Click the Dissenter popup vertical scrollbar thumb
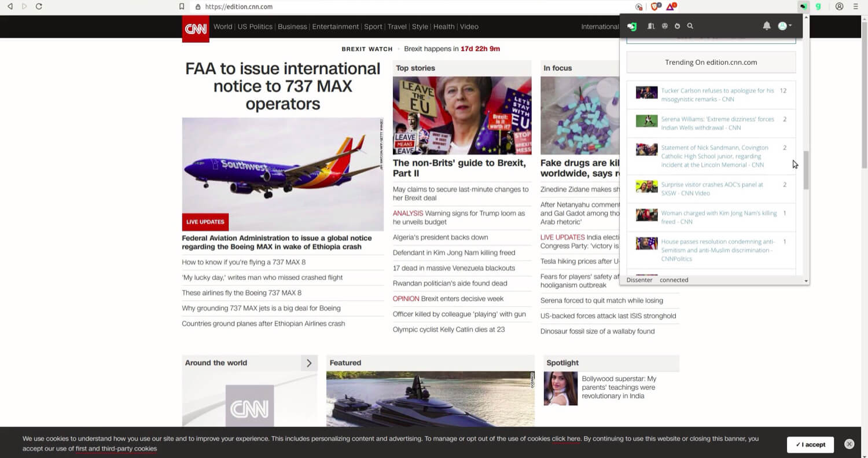The image size is (868, 458). pyautogui.click(x=806, y=169)
